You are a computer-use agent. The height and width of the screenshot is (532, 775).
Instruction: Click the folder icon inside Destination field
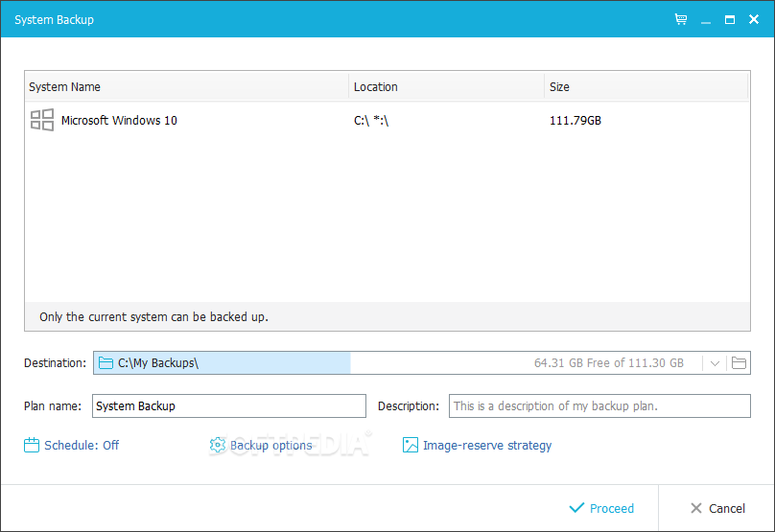(x=106, y=363)
